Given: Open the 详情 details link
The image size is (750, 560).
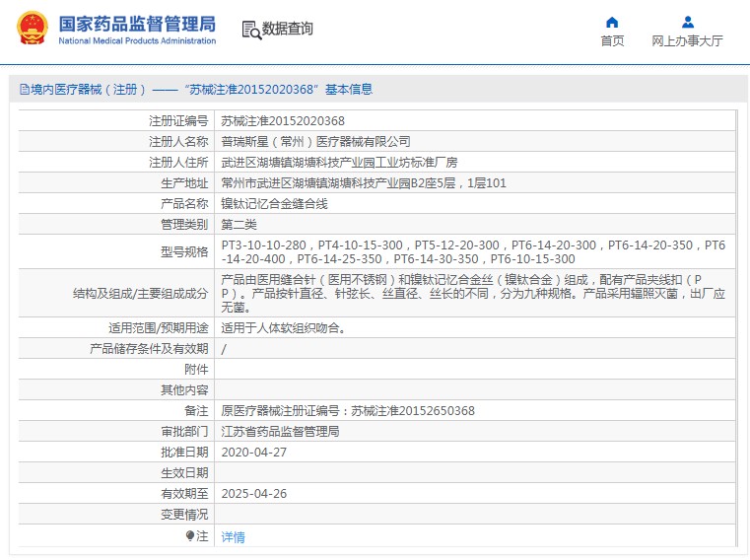Looking at the screenshot, I should click(233, 537).
